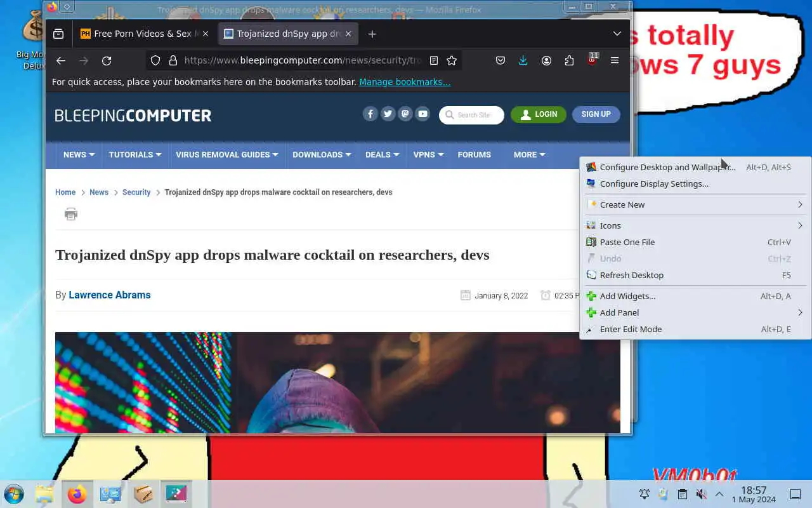Screen dimensions: 812x508
Task: Save page to Pocket
Action: click(501, 60)
